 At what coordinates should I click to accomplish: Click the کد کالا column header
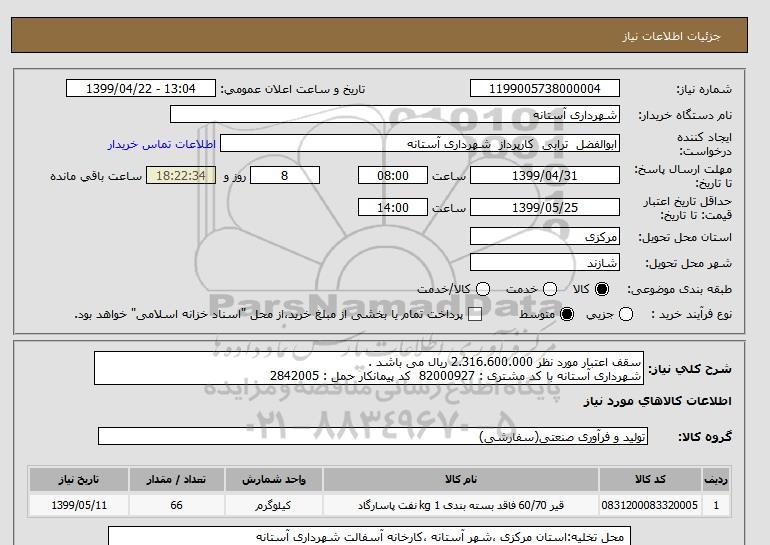click(650, 479)
